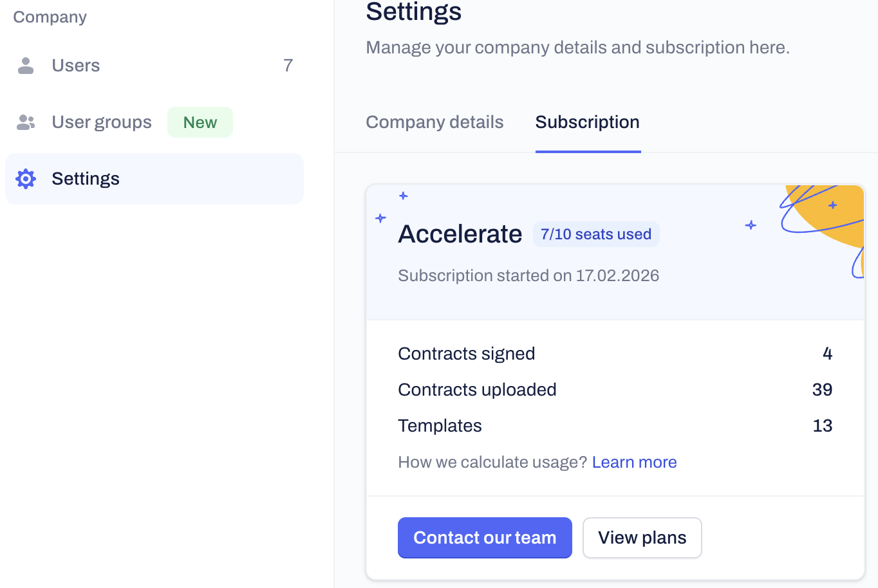Click the Settings gear icon
This screenshot has height=588, width=878.
(x=26, y=179)
